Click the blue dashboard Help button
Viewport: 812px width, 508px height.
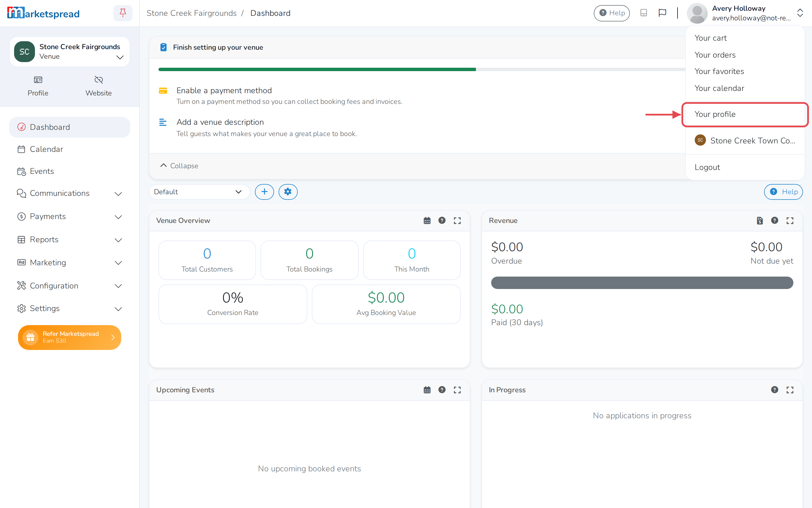click(783, 192)
